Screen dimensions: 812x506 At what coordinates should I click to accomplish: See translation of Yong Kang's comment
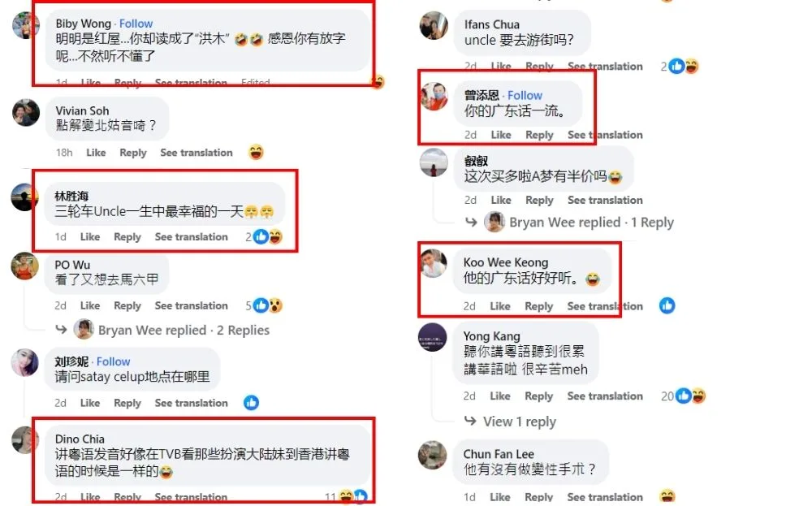coord(605,396)
